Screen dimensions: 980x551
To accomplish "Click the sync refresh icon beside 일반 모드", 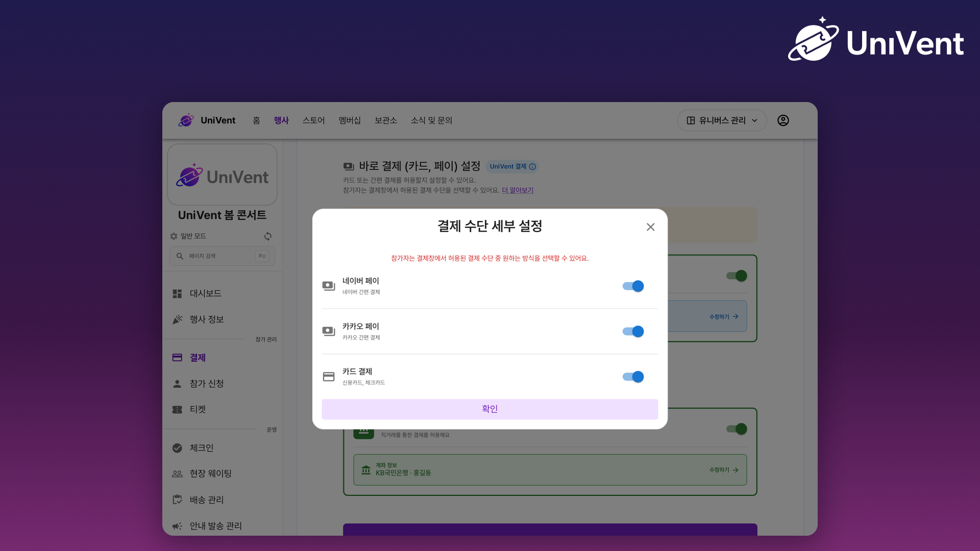I will (x=268, y=236).
